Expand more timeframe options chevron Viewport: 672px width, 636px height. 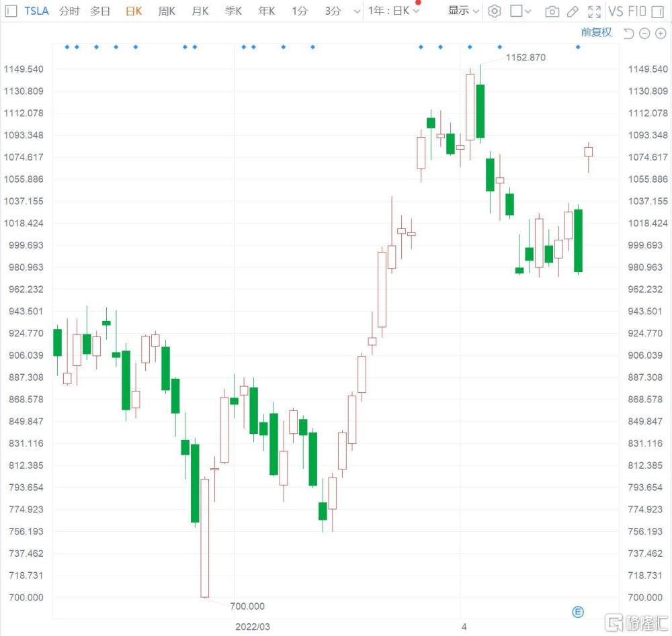[x=357, y=11]
